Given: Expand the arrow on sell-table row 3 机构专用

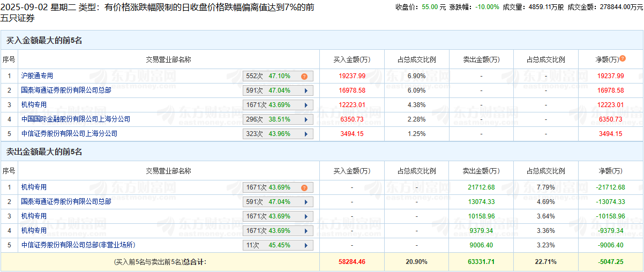Looking at the screenshot, I should 306,217.
